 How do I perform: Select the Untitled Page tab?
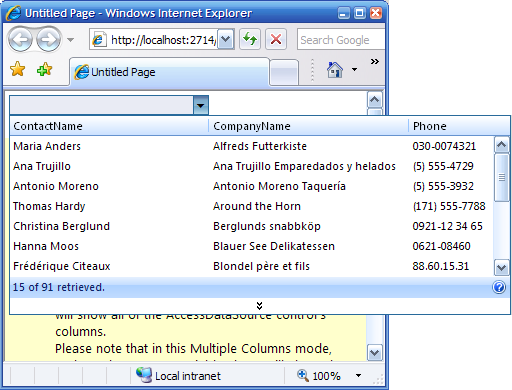click(x=170, y=72)
